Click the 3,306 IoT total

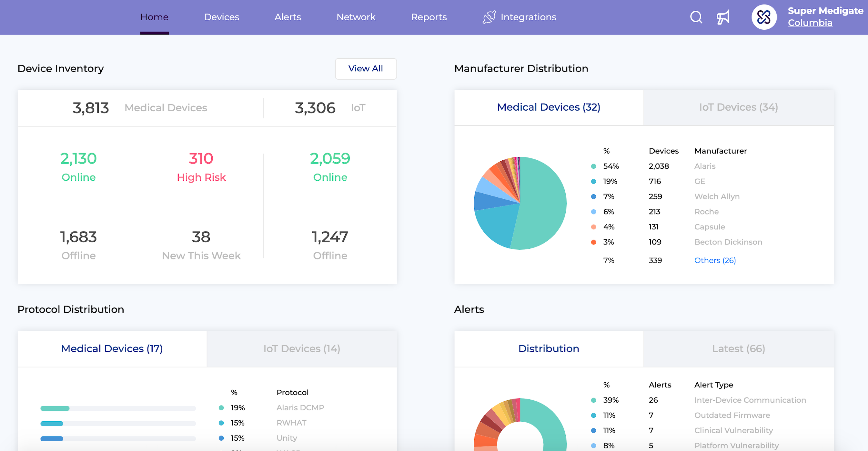(315, 108)
